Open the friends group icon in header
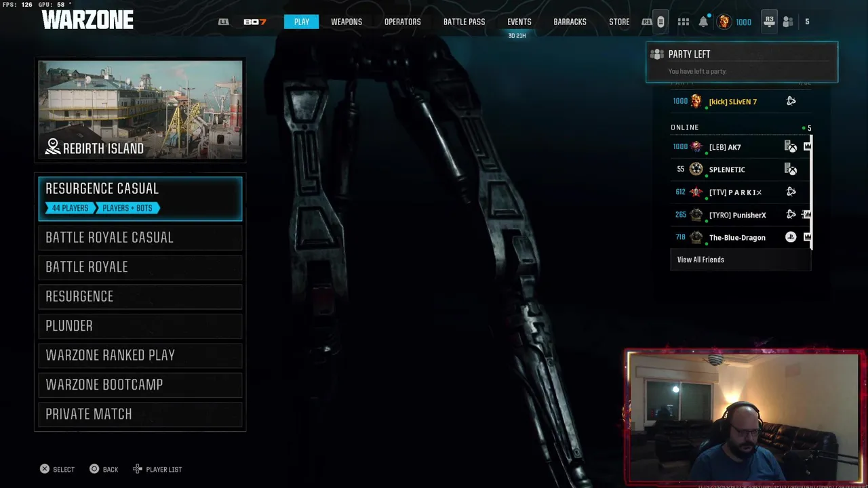868x488 pixels. (x=788, y=22)
